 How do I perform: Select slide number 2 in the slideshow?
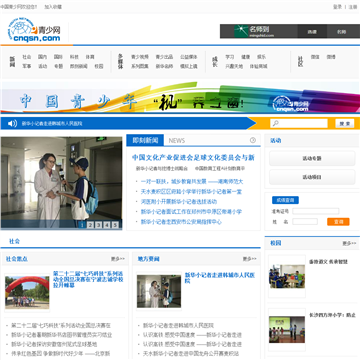[90, 225]
